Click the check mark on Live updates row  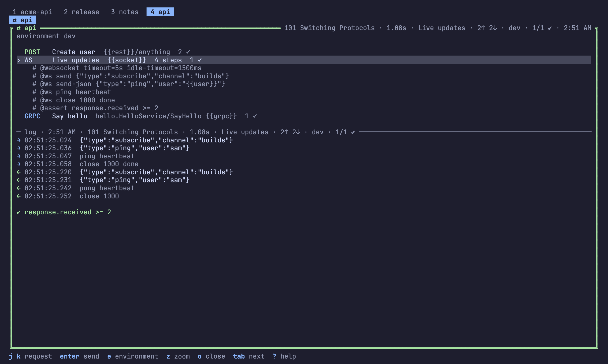(x=200, y=60)
